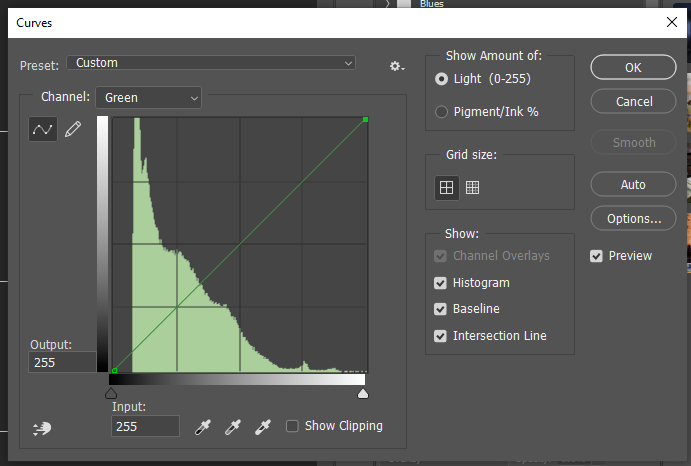
Task: Select the top-right curve control point
Action: [x=365, y=119]
